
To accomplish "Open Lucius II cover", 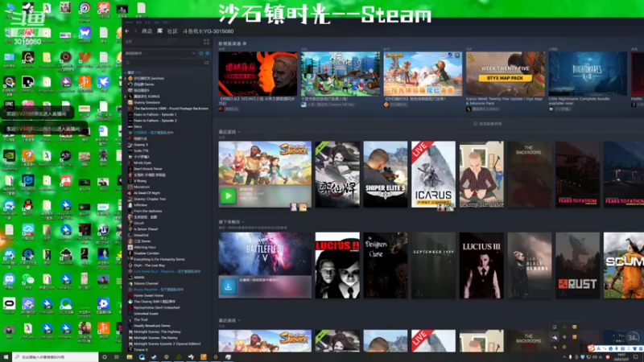I will tap(337, 265).
